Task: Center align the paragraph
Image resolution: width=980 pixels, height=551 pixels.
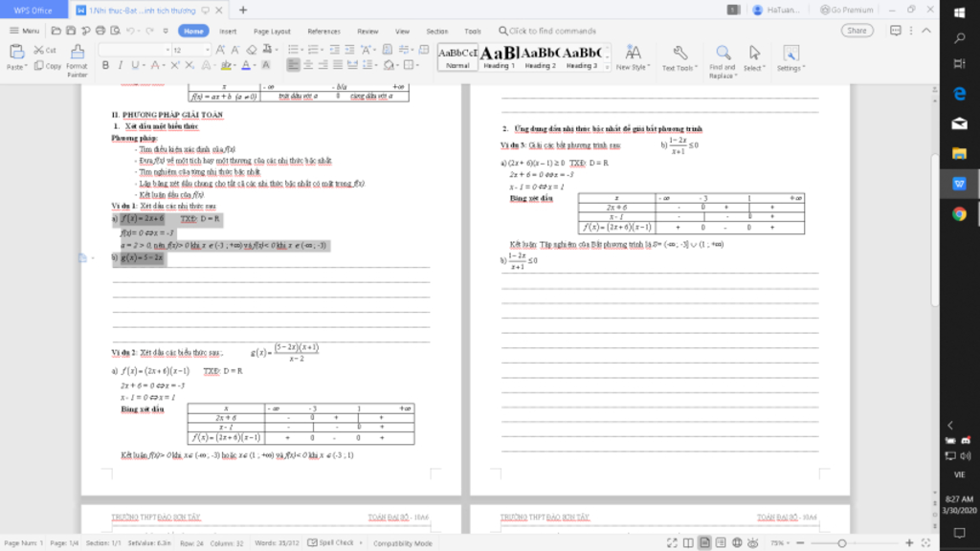Action: click(x=308, y=65)
